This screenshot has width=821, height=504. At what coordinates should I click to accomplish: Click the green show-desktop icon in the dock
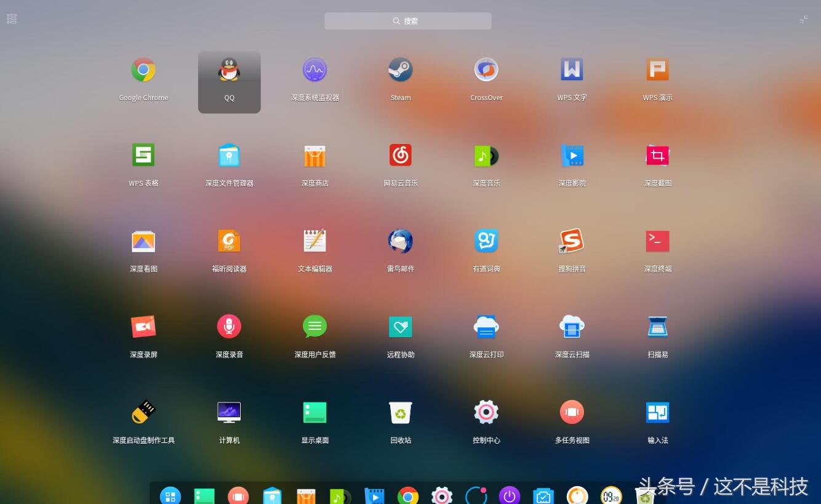(204, 496)
